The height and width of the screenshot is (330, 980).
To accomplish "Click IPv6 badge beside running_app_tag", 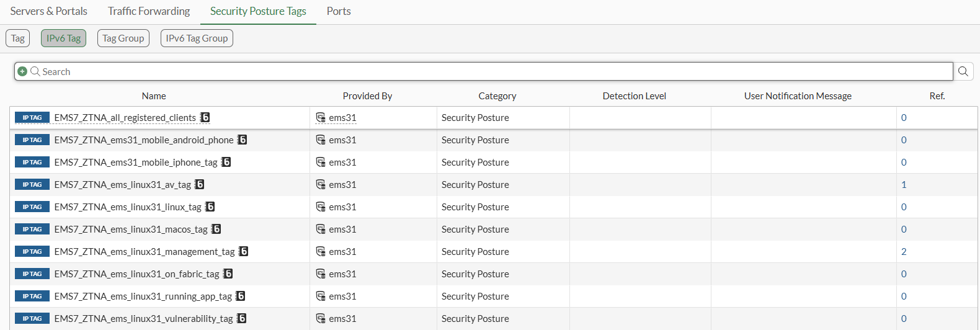I will (x=241, y=296).
